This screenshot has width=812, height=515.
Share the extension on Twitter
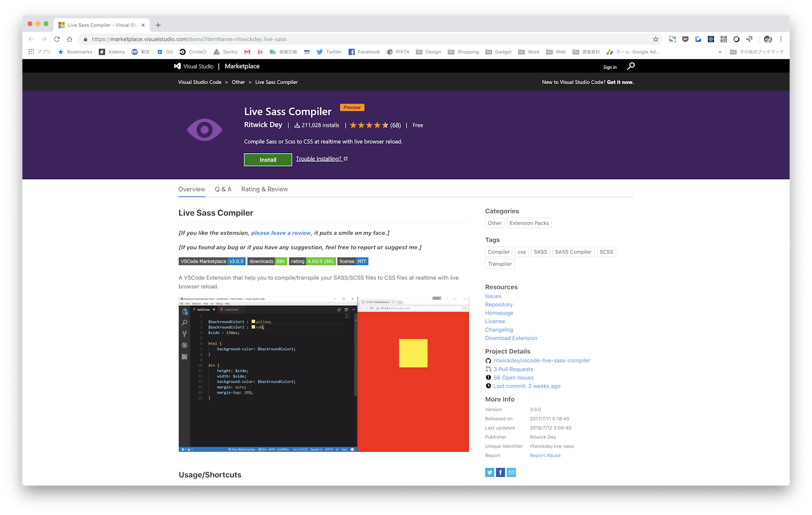coord(490,473)
